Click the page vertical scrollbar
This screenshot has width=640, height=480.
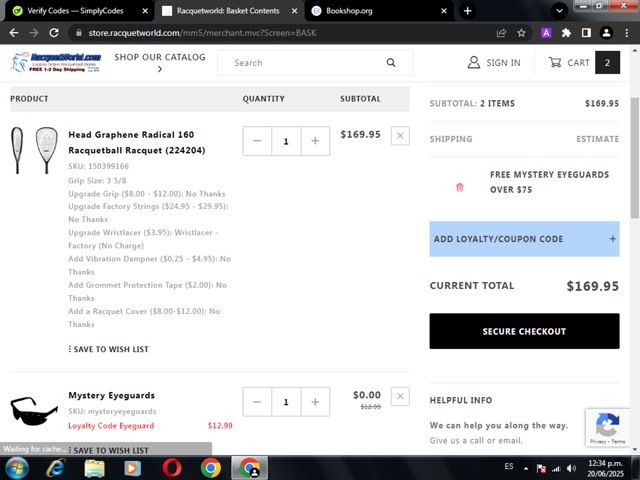[x=635, y=159]
